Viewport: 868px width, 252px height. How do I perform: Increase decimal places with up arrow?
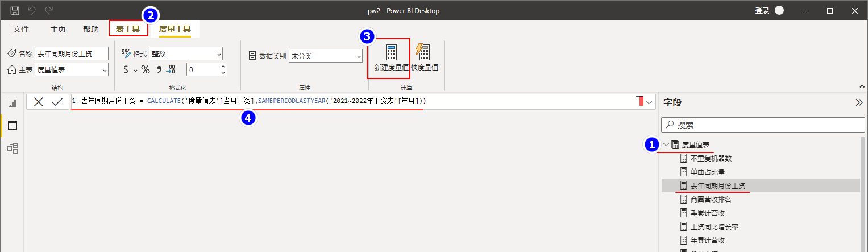click(x=223, y=67)
